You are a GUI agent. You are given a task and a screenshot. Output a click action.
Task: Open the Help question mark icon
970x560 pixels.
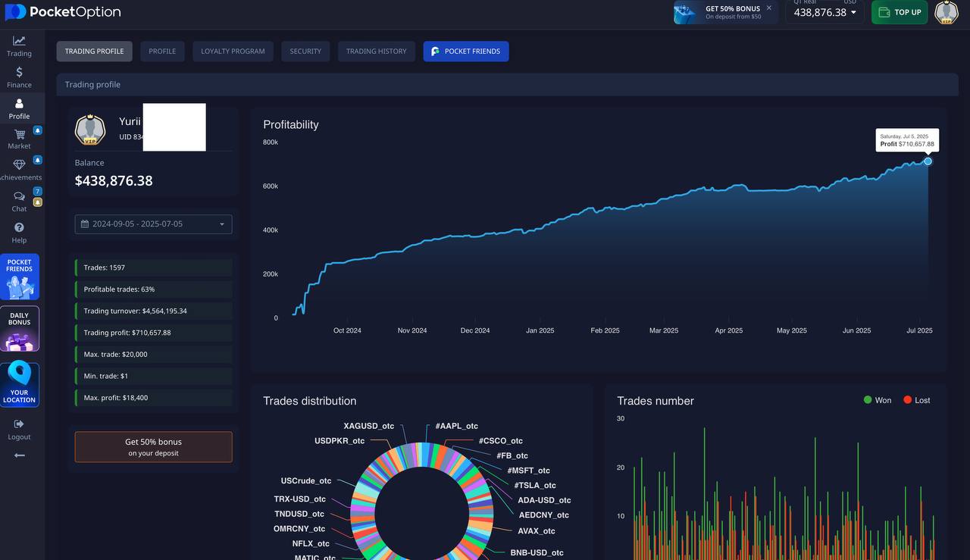(19, 227)
